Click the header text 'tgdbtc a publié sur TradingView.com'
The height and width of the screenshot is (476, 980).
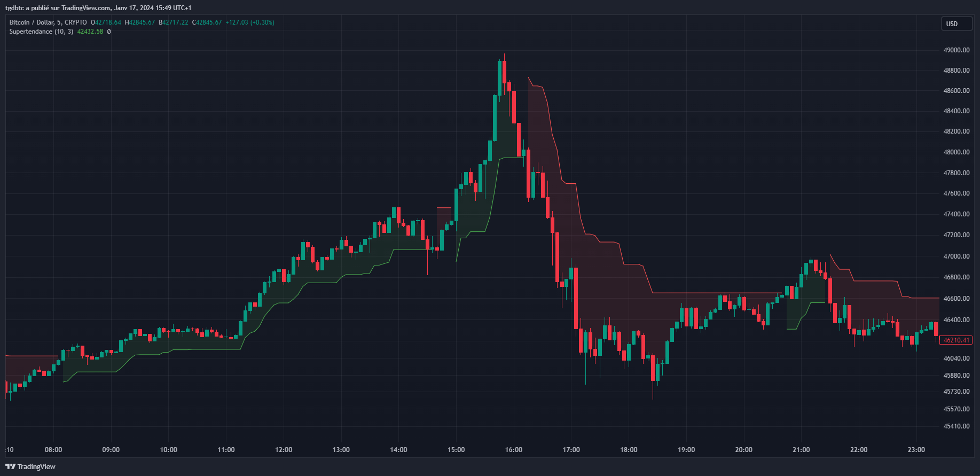click(58, 8)
